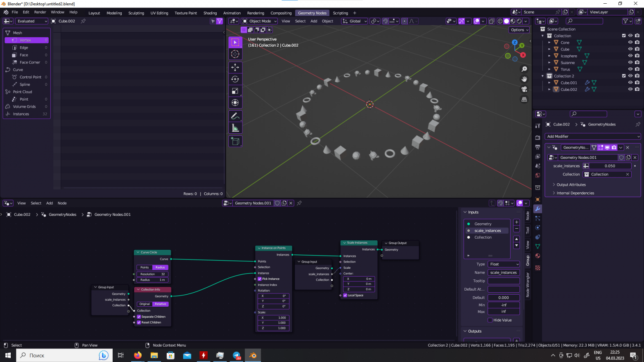644x362 pixels.
Task: Hide the Suzanne object with eye icon
Action: 630,63
